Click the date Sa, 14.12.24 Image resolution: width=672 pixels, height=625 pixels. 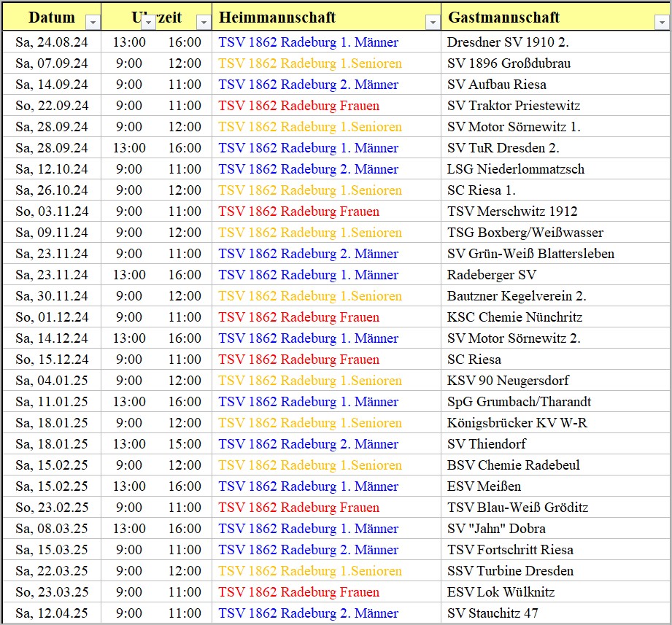(51, 338)
